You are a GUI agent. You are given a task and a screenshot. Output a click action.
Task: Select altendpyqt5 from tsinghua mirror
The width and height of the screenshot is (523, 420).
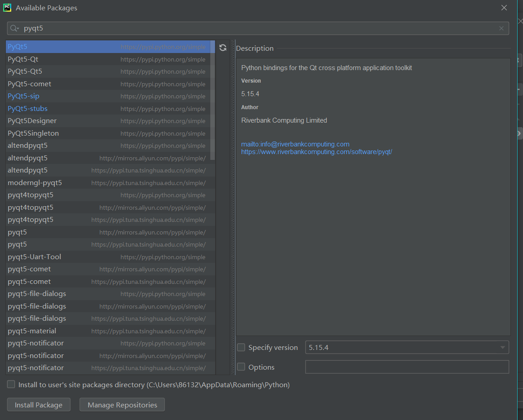click(111, 170)
